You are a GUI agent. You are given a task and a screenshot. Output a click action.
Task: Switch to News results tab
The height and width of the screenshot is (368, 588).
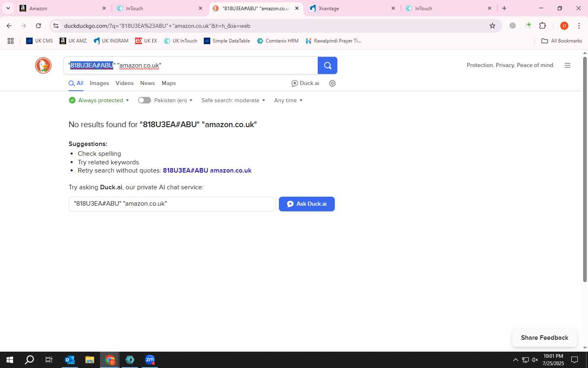point(147,83)
